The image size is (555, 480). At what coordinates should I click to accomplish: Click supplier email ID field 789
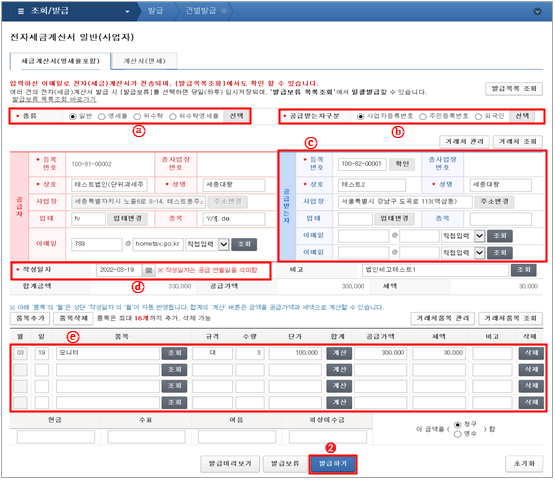[97, 244]
